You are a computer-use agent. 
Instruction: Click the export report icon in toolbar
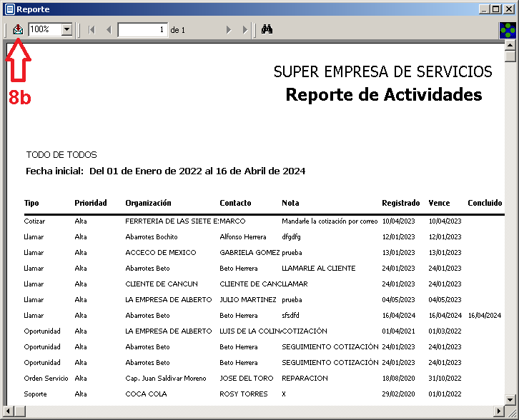(18, 30)
